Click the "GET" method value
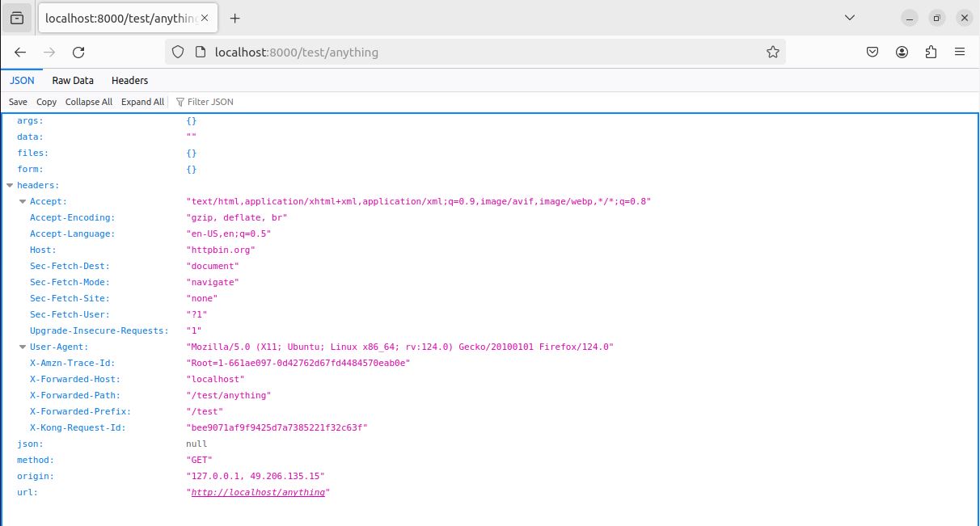This screenshot has width=980, height=526. 199,460
